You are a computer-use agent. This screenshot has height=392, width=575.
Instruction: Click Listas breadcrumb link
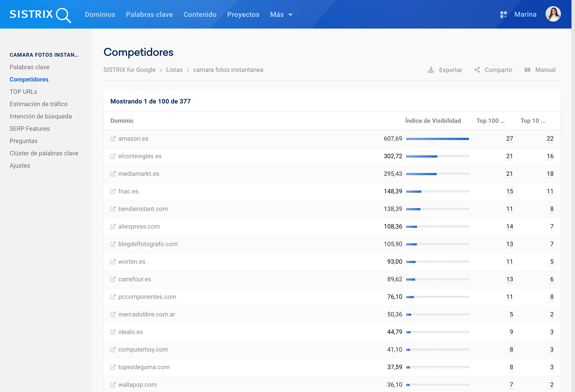pyautogui.click(x=174, y=70)
